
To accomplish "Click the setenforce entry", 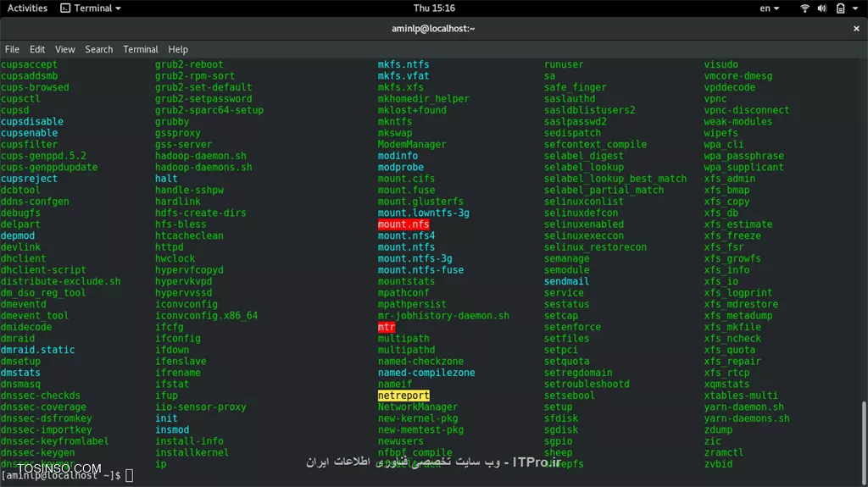I will pyautogui.click(x=572, y=327).
